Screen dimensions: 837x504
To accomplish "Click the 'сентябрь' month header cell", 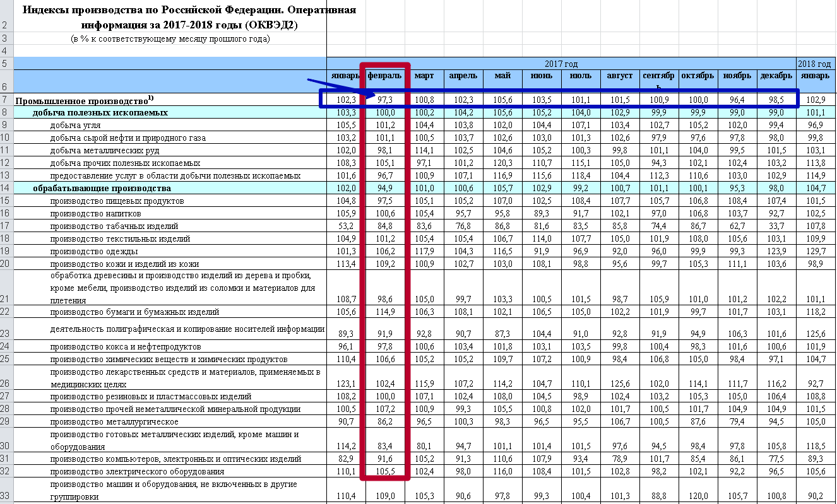I will click(x=659, y=81).
